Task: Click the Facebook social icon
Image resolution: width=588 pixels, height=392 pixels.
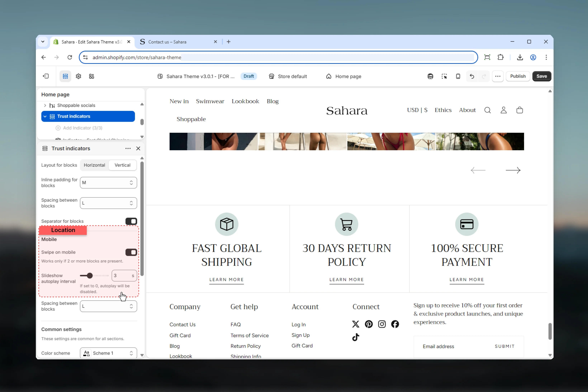Action: 395,324
